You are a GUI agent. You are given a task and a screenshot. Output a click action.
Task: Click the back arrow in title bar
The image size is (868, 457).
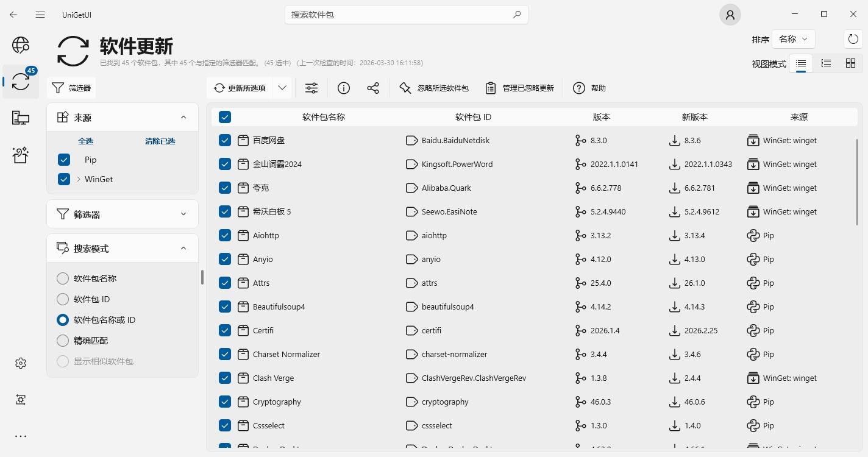point(13,15)
